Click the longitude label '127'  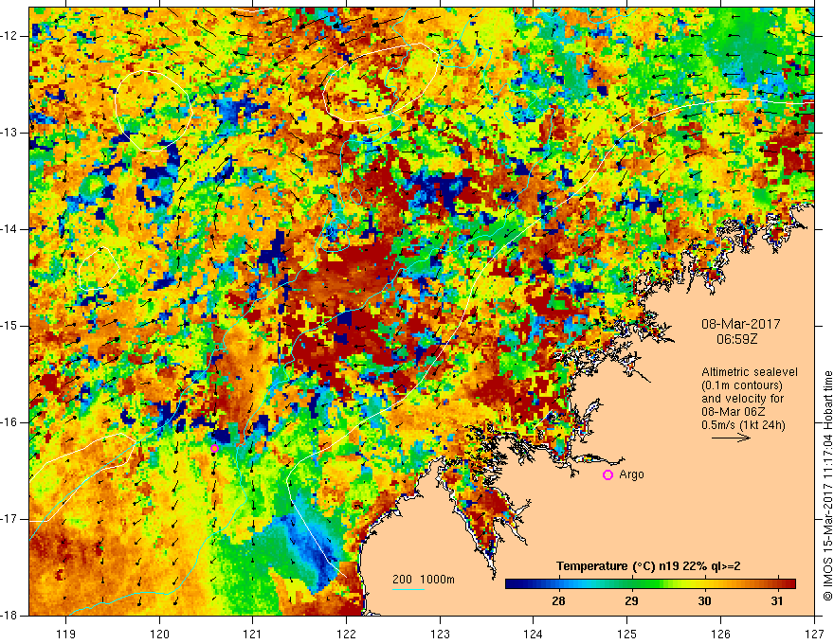(x=814, y=634)
